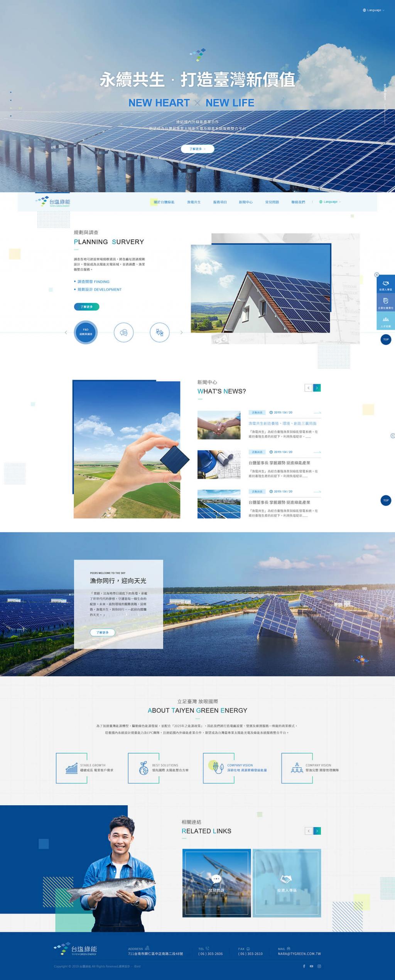Open the blueprint and helmet news thumbnail
395x980 pixels.
tap(219, 464)
